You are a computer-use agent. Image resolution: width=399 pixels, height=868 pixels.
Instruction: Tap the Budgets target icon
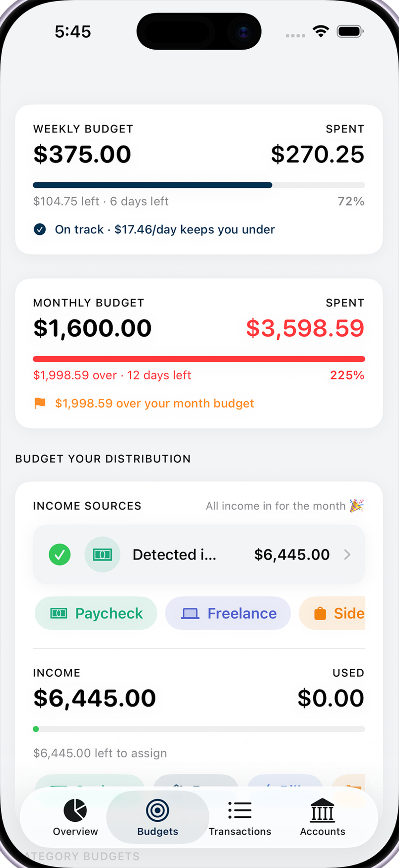pos(157,810)
